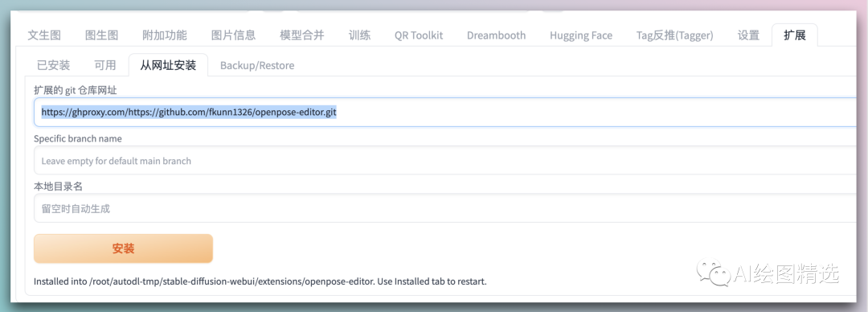
Task: Open the 训练 tab
Action: (360, 35)
